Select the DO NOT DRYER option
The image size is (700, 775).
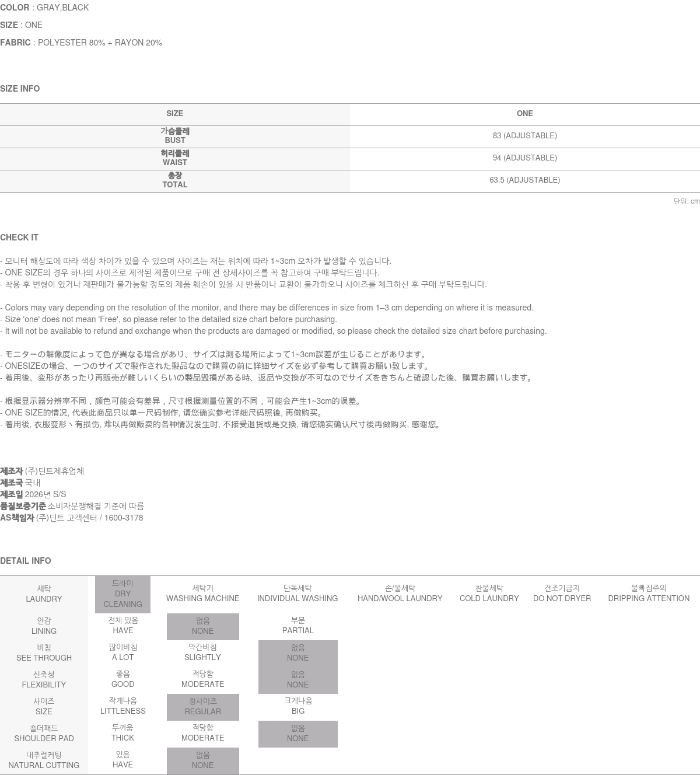tap(562, 594)
